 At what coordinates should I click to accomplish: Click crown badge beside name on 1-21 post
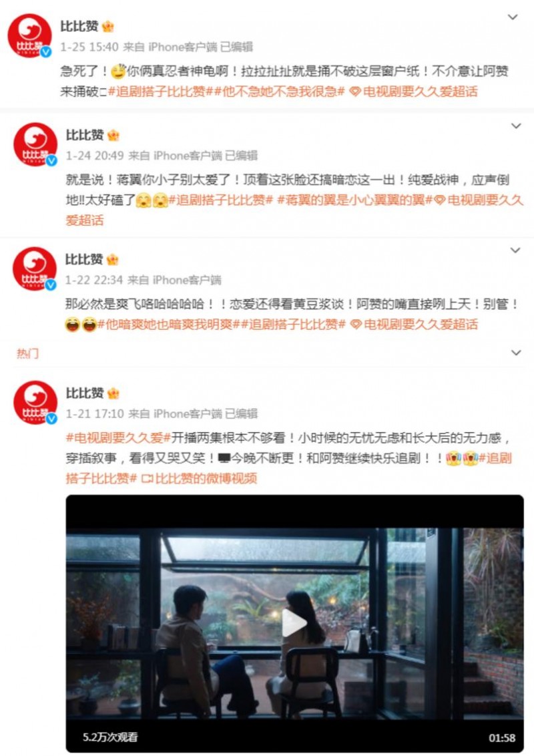[113, 393]
